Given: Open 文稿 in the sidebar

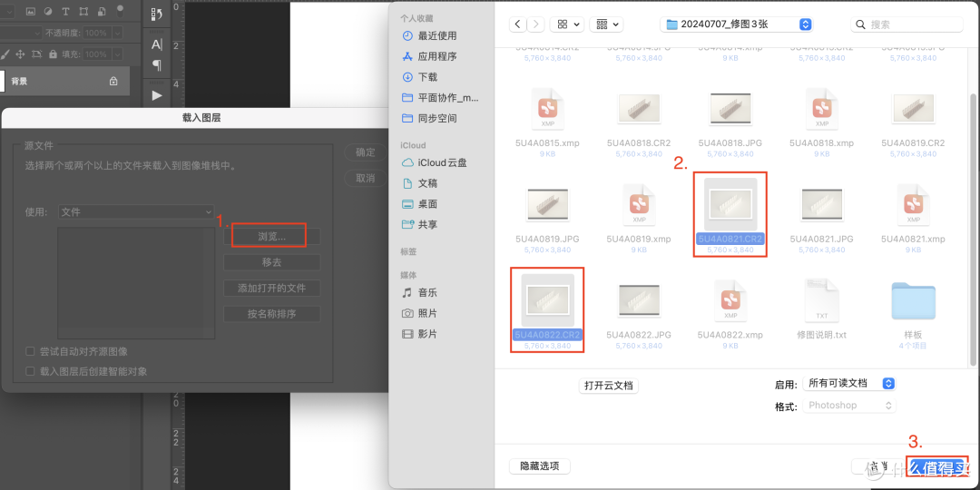Looking at the screenshot, I should click(x=421, y=183).
